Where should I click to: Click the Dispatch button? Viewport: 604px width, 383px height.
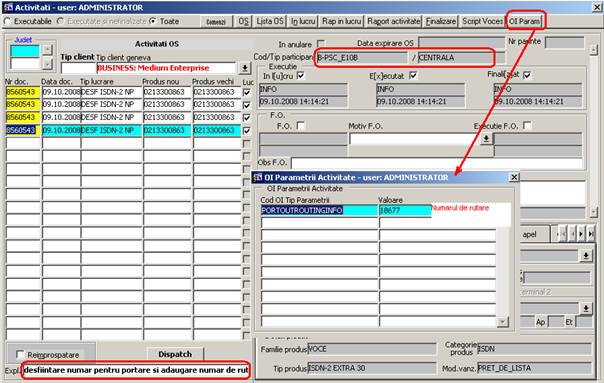(x=175, y=354)
